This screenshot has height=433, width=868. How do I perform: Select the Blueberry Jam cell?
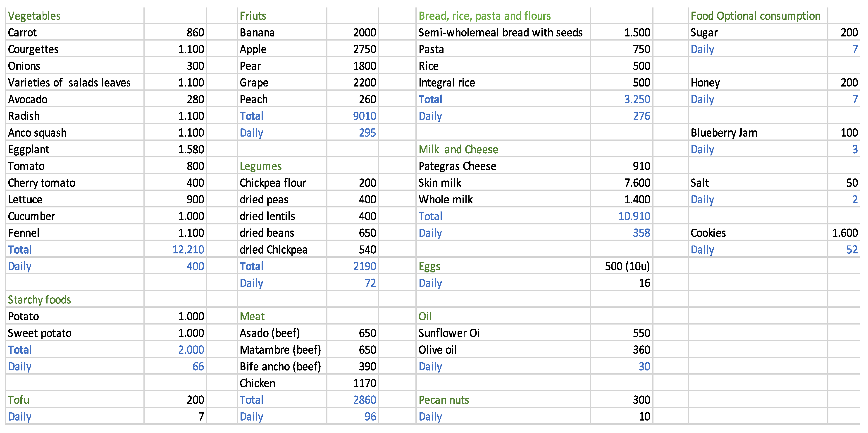point(724,133)
